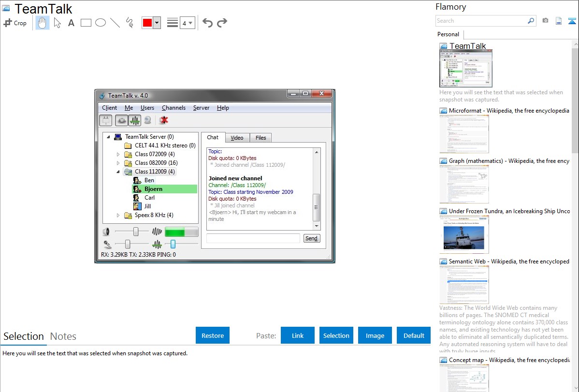579x392 pixels.
Task: Select the text annotation tool
Action: coord(71,23)
